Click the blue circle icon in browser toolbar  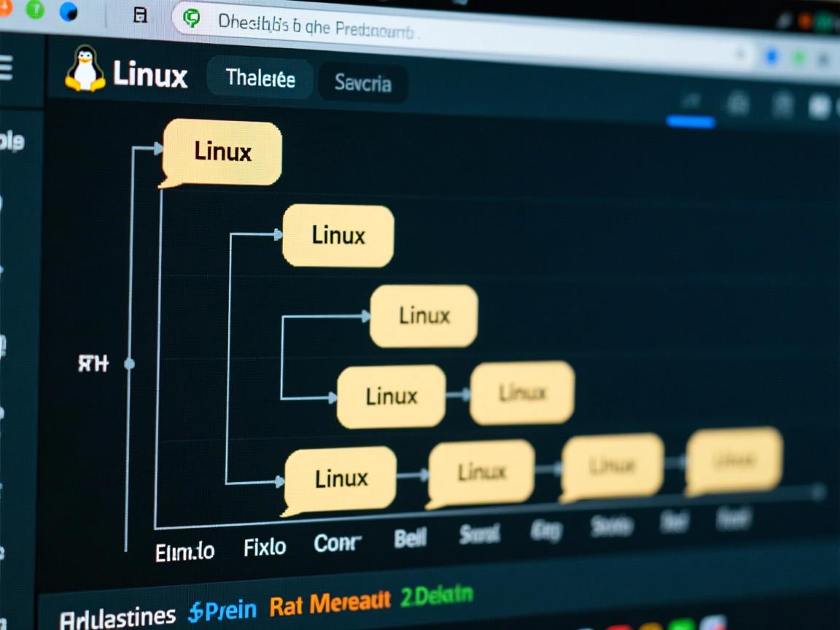click(68, 10)
